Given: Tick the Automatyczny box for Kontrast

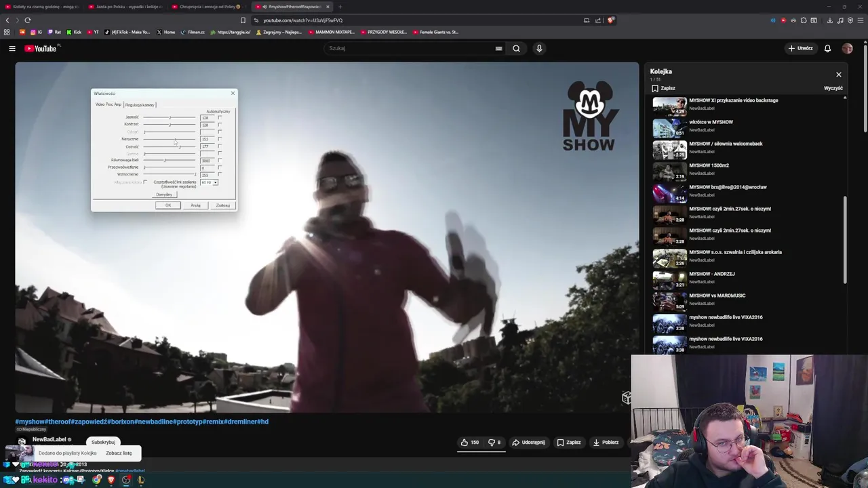Looking at the screenshot, I should [220, 125].
